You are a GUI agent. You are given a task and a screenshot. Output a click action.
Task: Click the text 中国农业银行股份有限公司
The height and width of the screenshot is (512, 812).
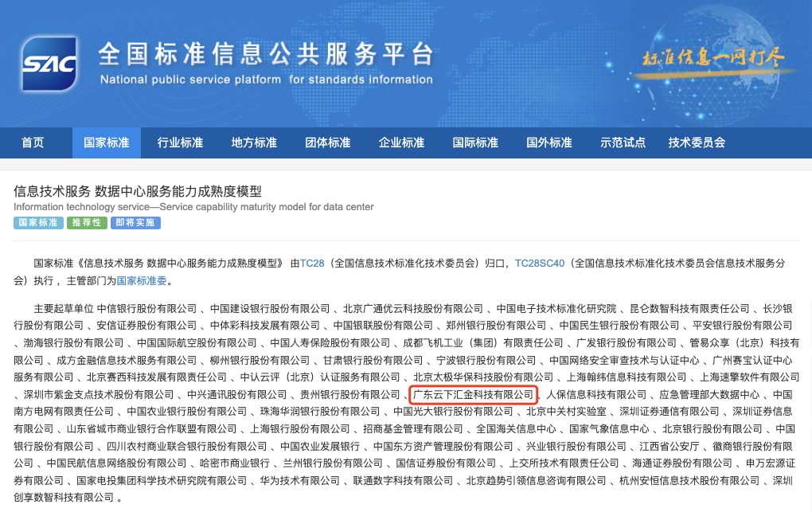point(186,412)
